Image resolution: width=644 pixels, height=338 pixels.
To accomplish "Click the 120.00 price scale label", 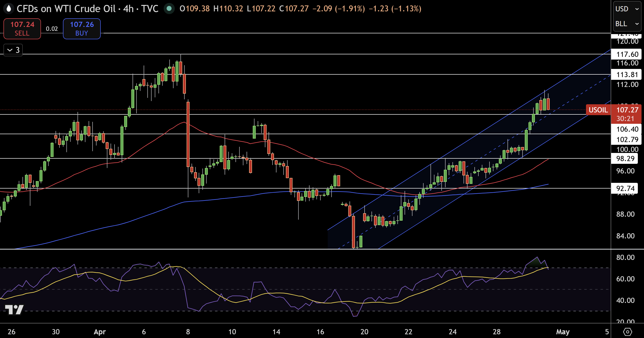I will [x=627, y=41].
